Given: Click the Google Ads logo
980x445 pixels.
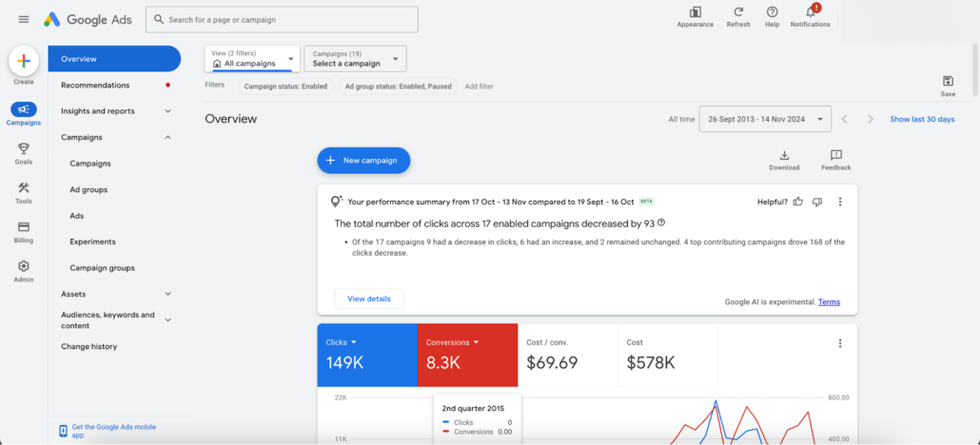Looking at the screenshot, I should click(x=88, y=19).
